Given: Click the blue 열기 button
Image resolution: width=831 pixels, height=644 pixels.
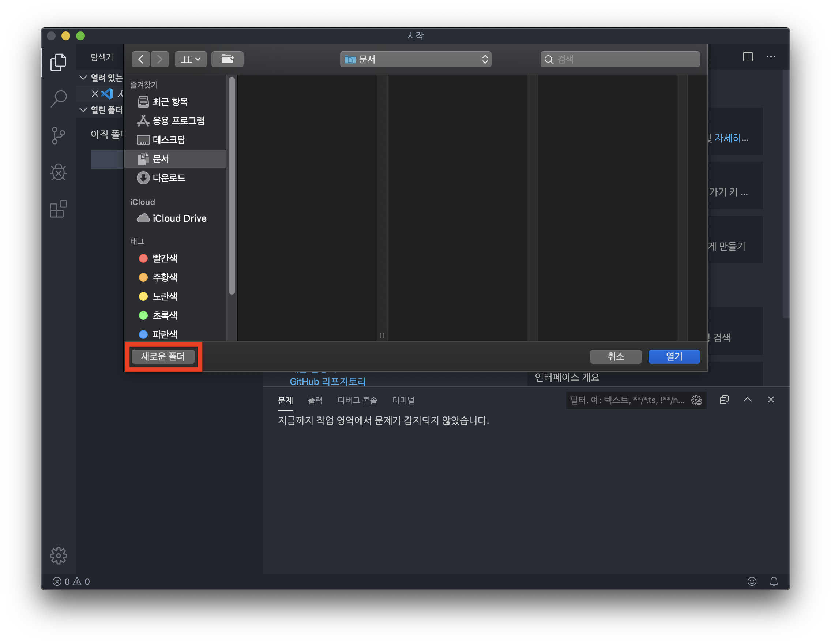Looking at the screenshot, I should 674,356.
